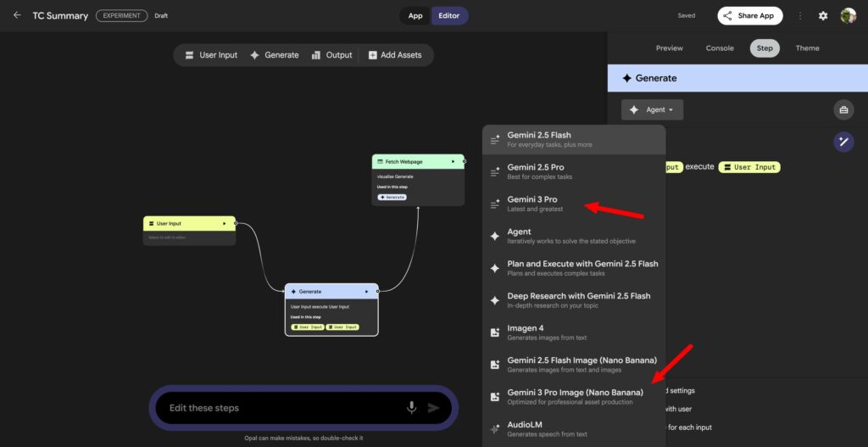Add a Generate step from toolbar

point(274,55)
